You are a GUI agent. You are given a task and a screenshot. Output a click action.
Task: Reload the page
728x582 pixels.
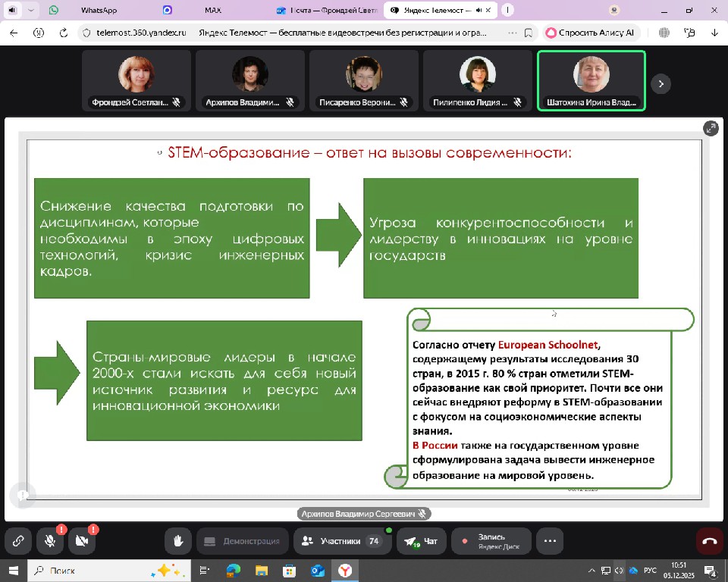point(62,33)
